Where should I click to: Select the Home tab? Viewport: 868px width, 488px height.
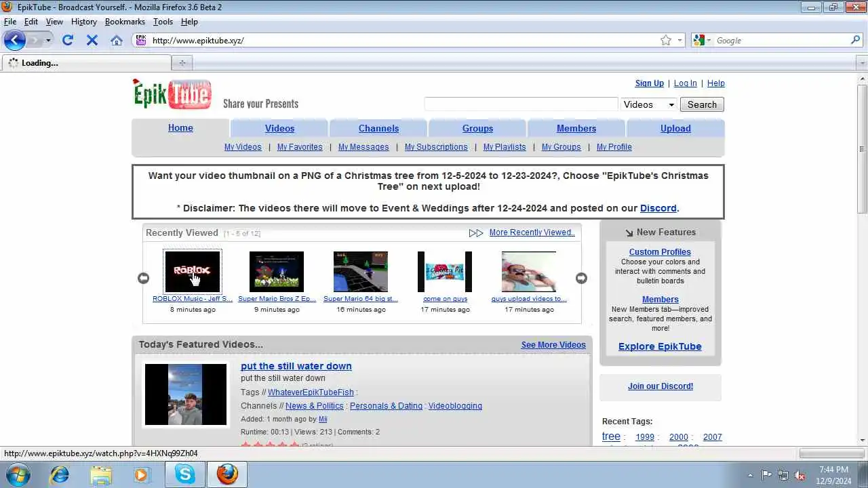180,127
